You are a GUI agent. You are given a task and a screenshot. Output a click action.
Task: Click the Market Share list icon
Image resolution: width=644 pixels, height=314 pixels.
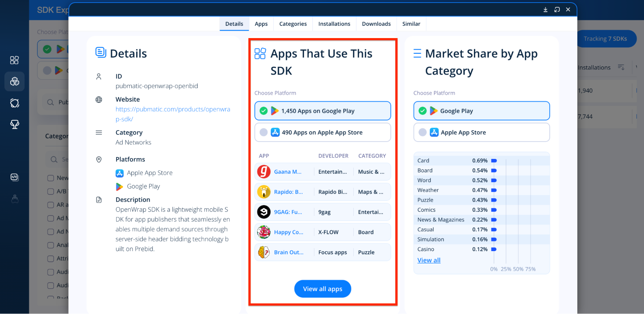tap(417, 53)
